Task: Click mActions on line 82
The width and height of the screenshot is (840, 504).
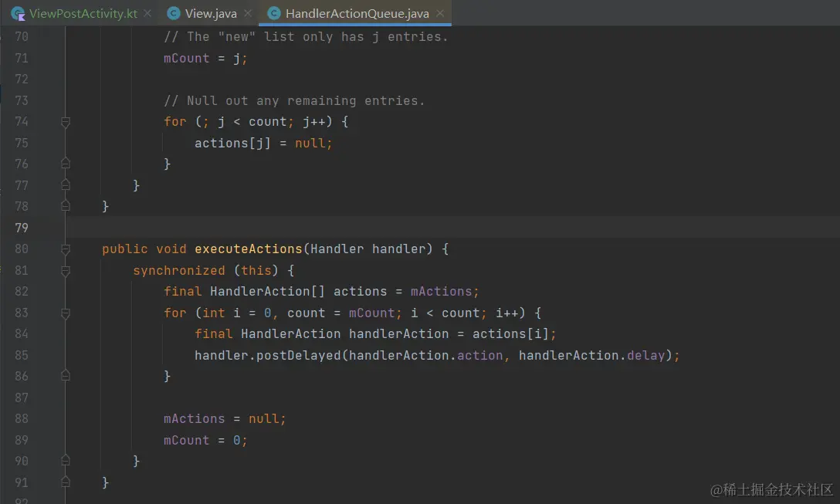Action: coord(441,292)
